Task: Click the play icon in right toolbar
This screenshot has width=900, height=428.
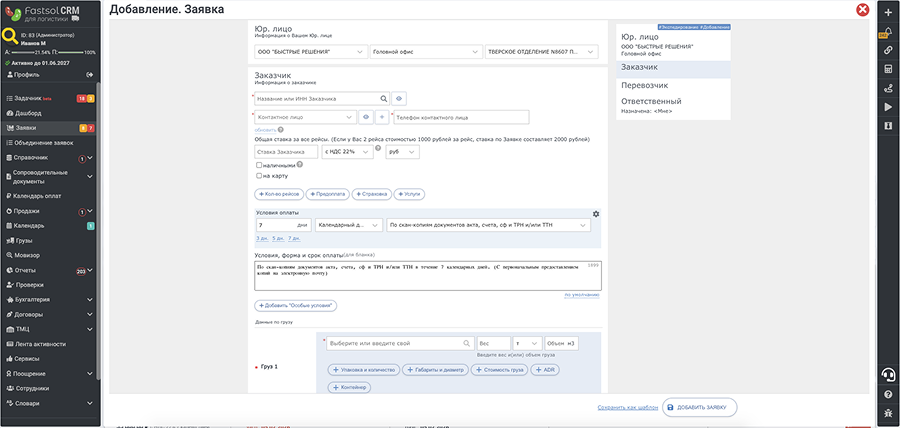Action: click(887, 107)
